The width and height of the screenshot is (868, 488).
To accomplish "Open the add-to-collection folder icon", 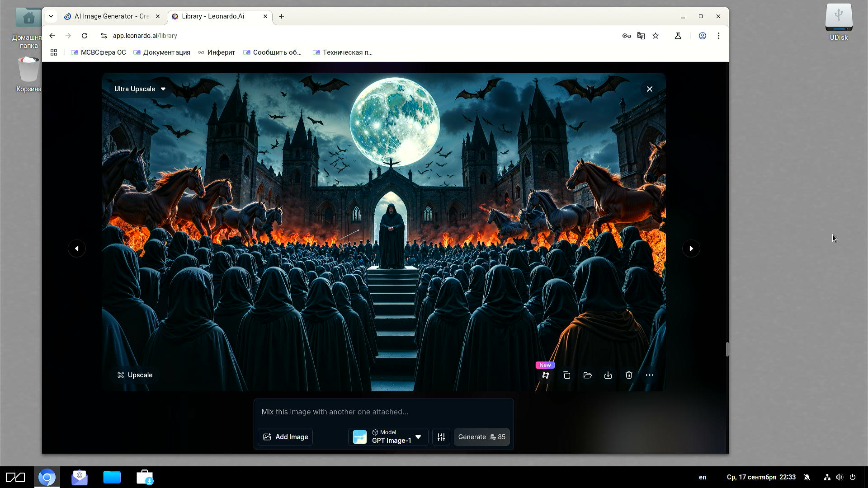I will click(587, 375).
